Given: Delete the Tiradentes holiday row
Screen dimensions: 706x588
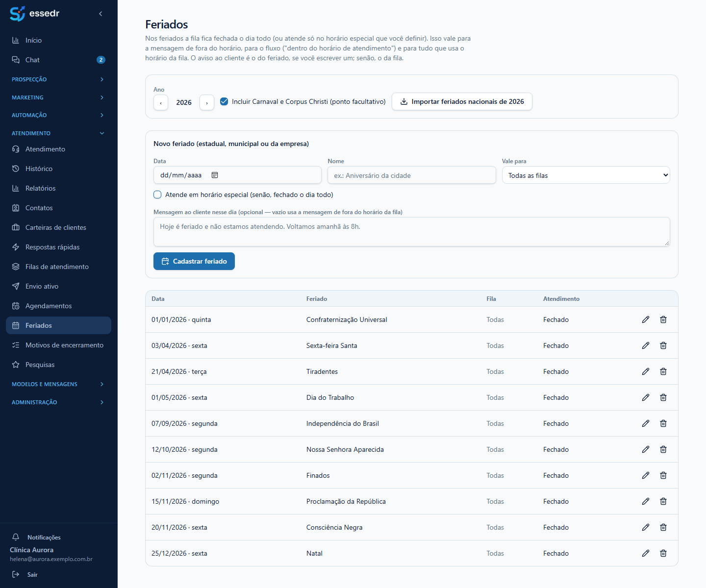Looking at the screenshot, I should click(x=663, y=371).
